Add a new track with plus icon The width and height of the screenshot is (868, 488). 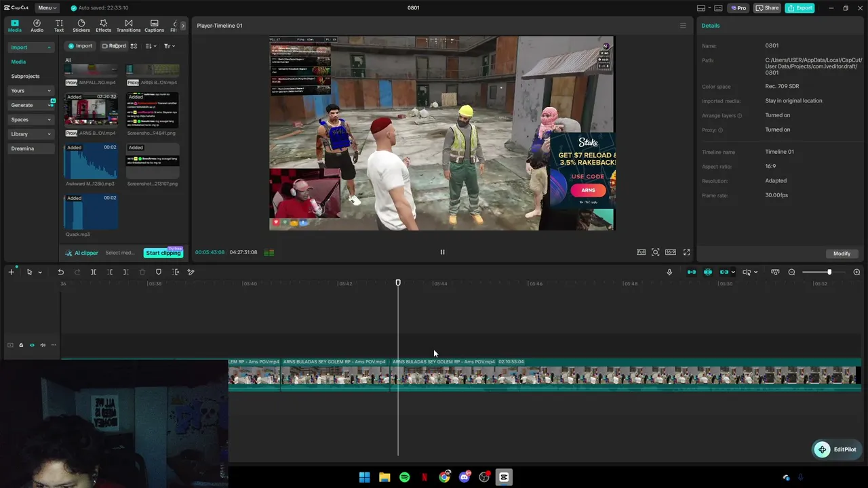[x=11, y=272]
